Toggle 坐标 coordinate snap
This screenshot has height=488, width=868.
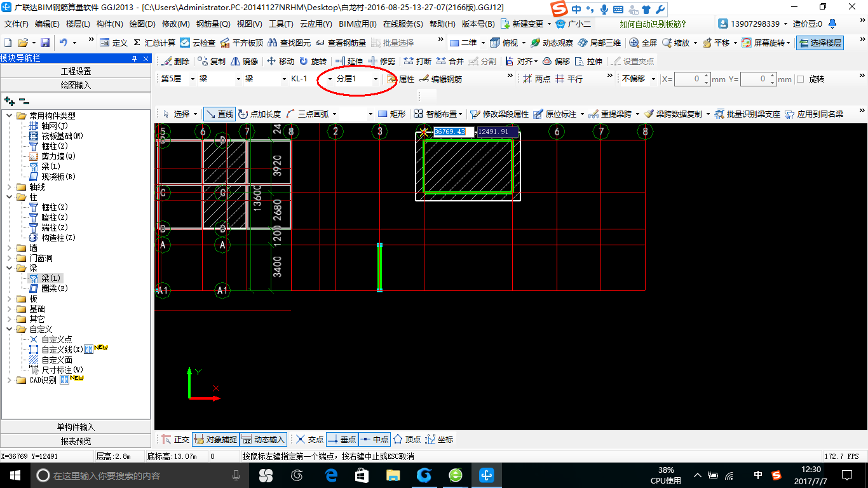coord(439,439)
